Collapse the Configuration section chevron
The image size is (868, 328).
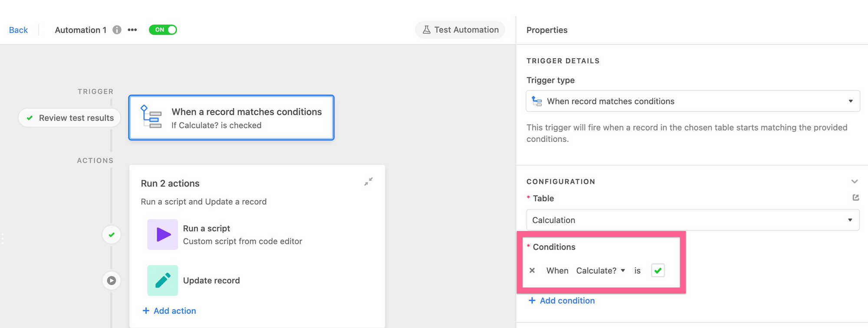point(854,181)
